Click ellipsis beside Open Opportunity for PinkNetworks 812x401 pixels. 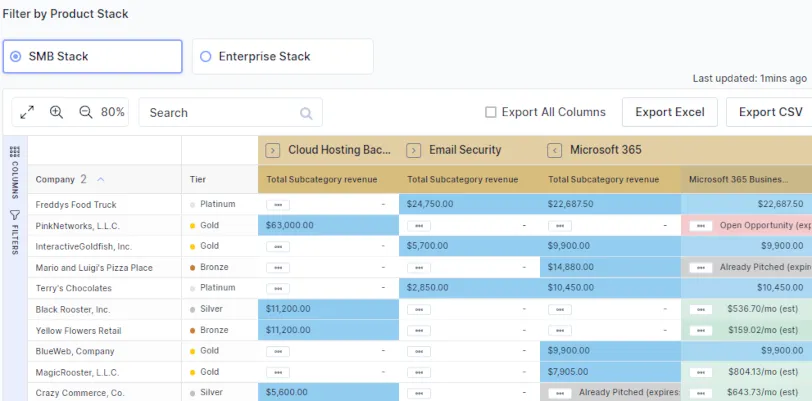tap(701, 226)
